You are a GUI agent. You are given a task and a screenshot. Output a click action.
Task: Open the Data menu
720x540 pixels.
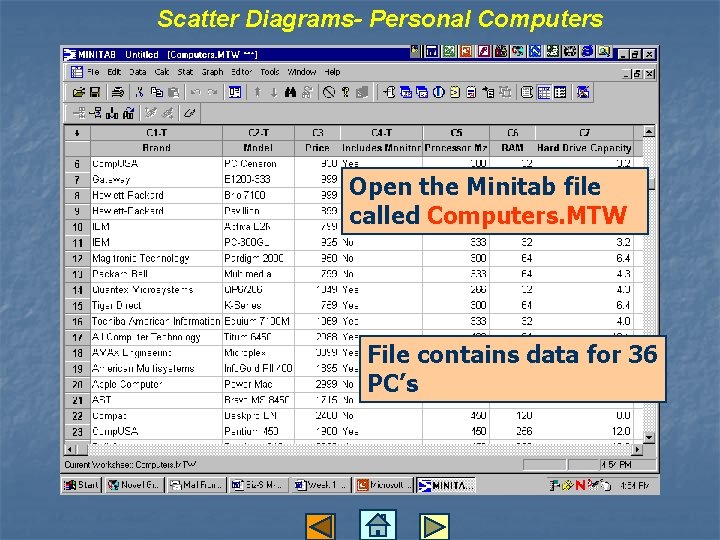tap(137, 72)
